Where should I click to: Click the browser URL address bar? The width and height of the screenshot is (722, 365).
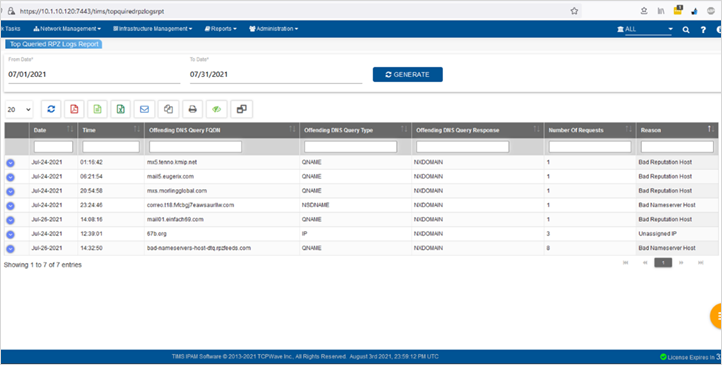coord(290,11)
